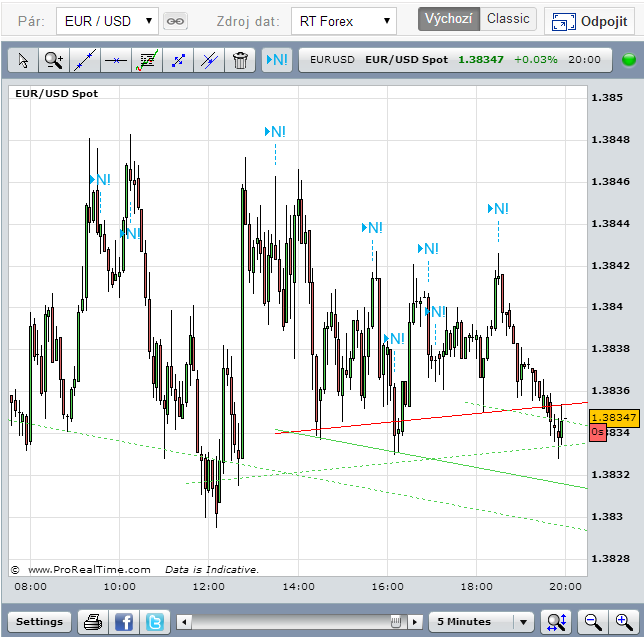Switch to the Výchozí view
Image resolution: width=644 pixels, height=637 pixels.
coord(448,19)
